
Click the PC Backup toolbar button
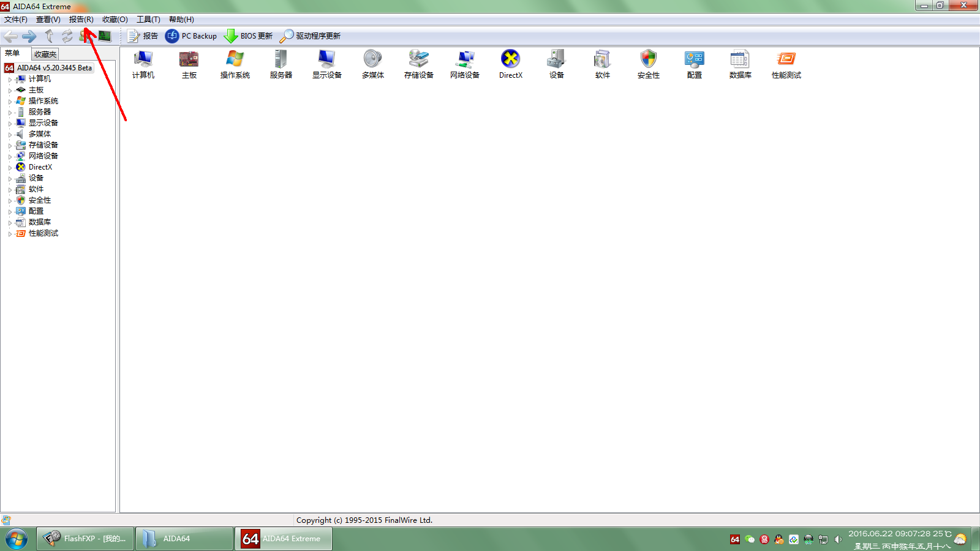(191, 36)
